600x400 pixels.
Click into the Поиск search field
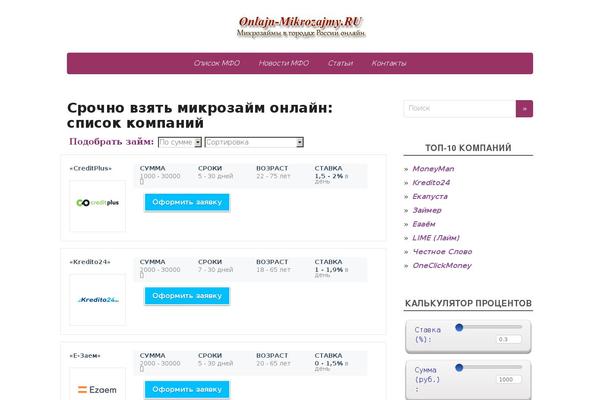point(460,108)
